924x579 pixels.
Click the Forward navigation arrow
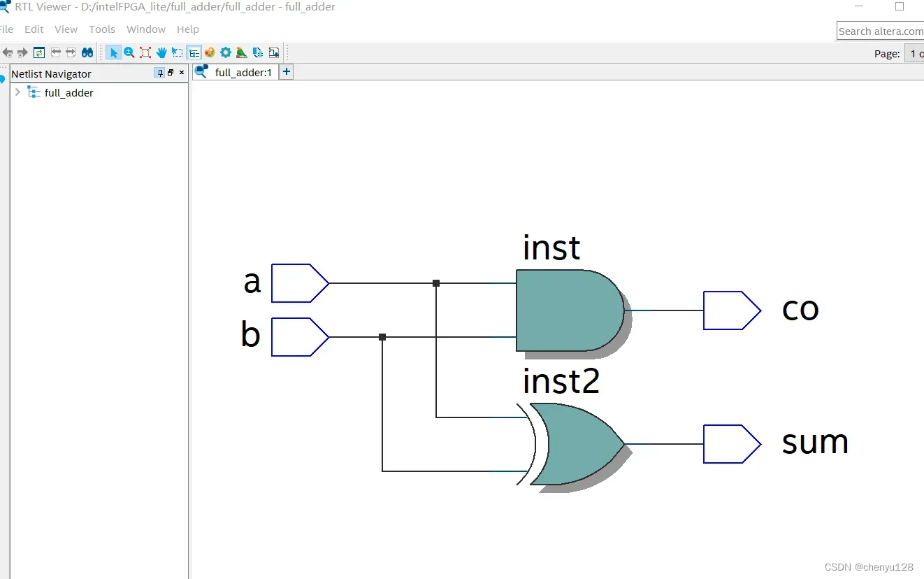click(22, 52)
